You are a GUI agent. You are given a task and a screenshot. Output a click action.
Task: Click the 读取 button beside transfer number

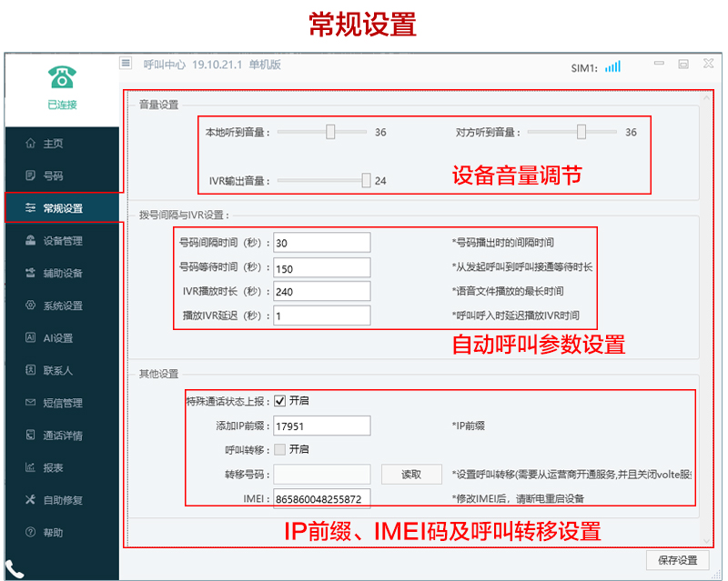click(x=411, y=475)
